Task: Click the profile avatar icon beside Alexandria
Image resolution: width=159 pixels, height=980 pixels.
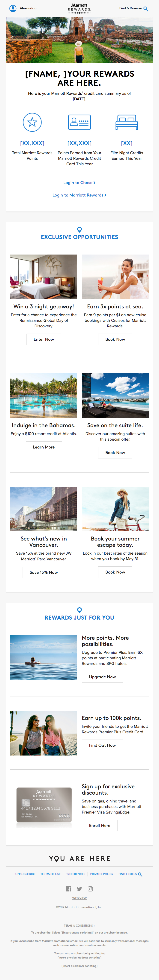Action: pyautogui.click(x=13, y=8)
